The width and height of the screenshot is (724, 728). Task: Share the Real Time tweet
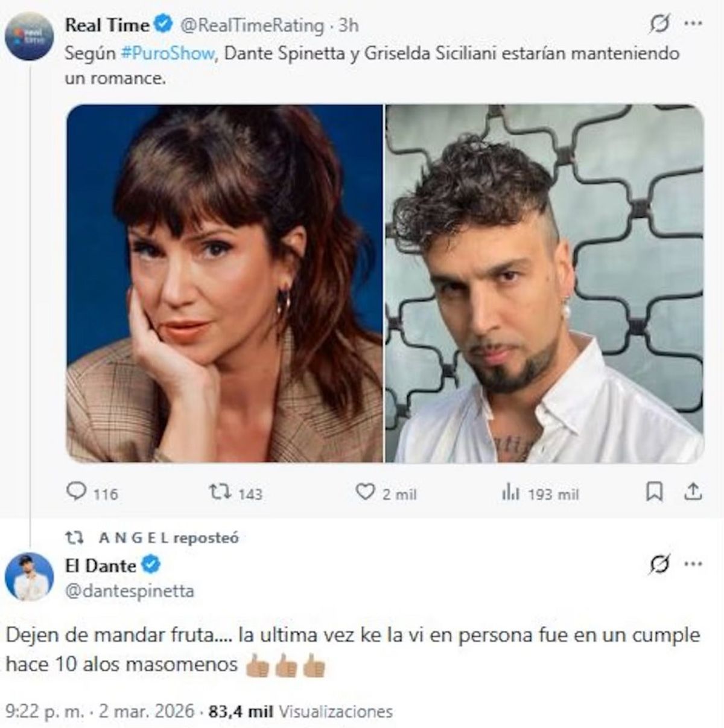click(x=693, y=493)
